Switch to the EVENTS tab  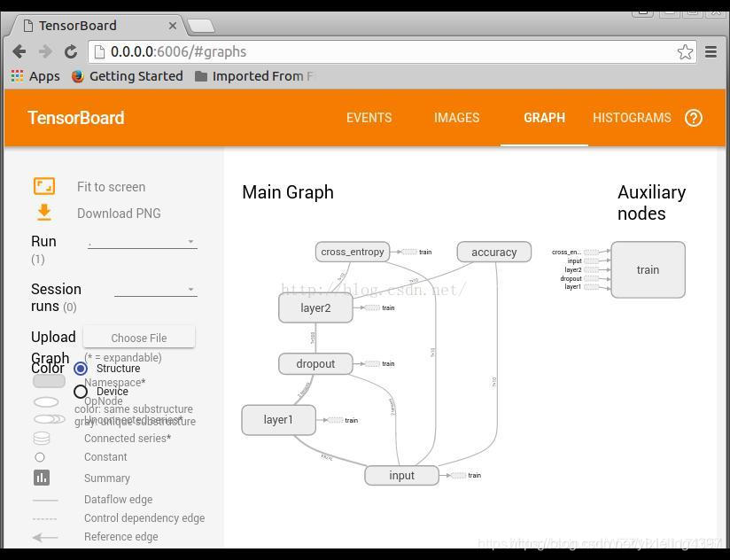click(369, 118)
